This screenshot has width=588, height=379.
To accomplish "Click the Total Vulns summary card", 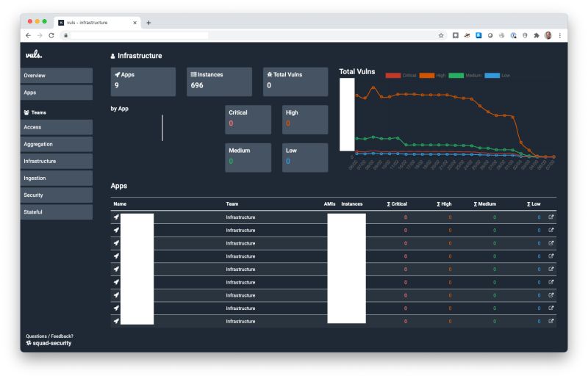I will click(x=295, y=82).
